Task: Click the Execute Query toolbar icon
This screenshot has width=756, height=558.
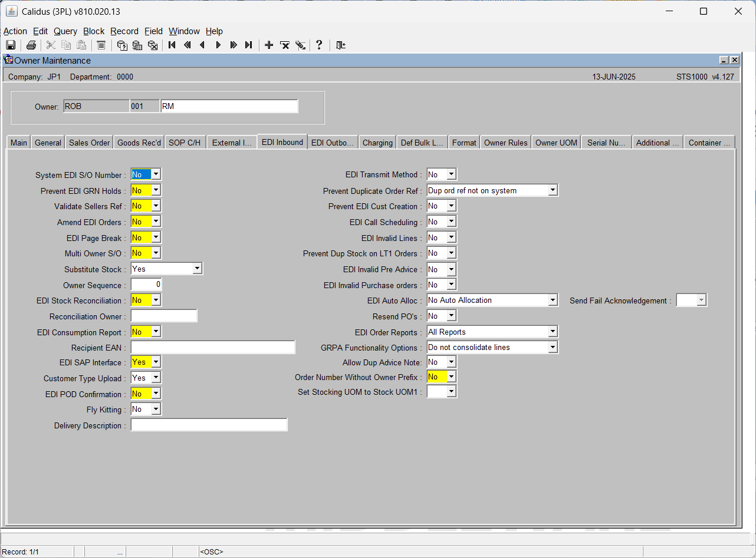Action: click(x=137, y=45)
